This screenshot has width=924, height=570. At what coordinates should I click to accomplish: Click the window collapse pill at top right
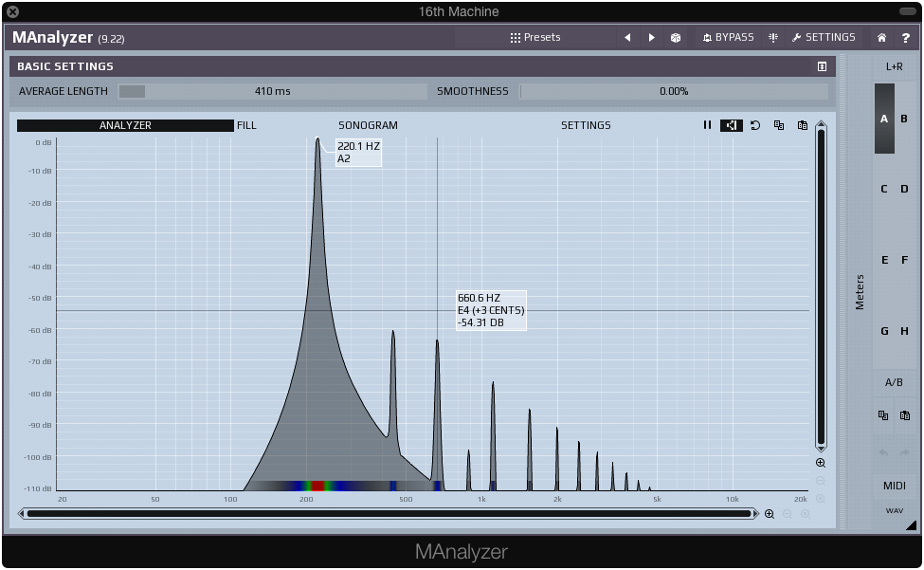tap(908, 11)
